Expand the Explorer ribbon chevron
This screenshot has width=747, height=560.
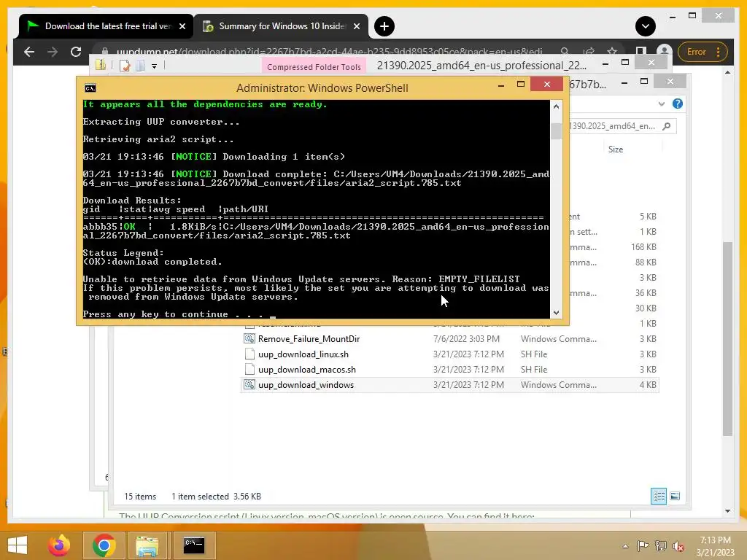click(661, 104)
